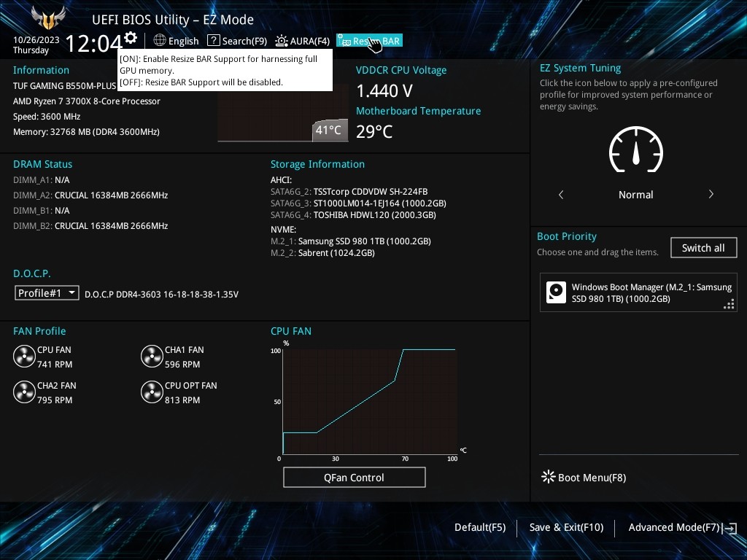Click the boot entry drag handle dots
The height and width of the screenshot is (560, 747).
point(729,304)
